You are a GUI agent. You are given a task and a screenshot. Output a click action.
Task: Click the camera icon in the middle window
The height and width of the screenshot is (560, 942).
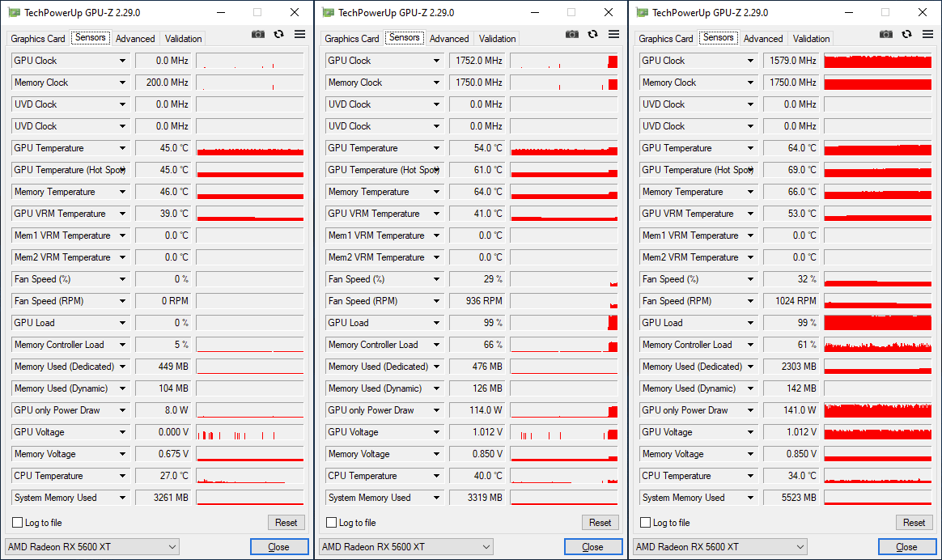click(x=572, y=34)
